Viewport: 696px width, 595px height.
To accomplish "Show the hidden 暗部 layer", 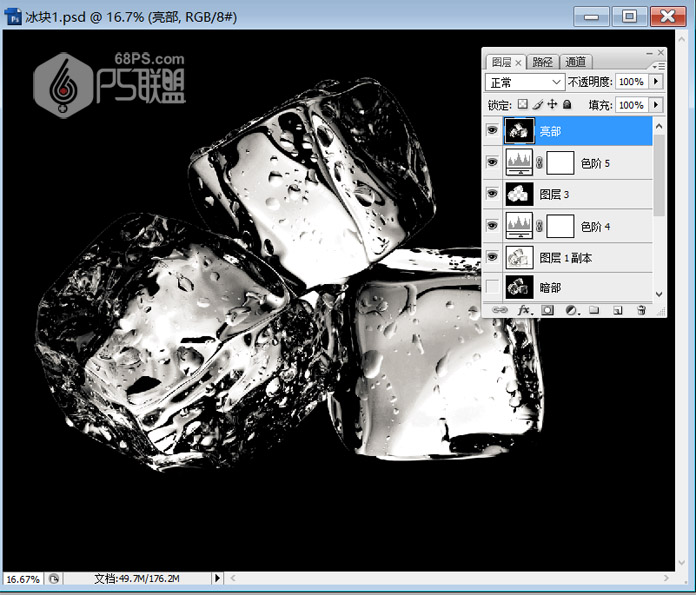I will [x=491, y=289].
